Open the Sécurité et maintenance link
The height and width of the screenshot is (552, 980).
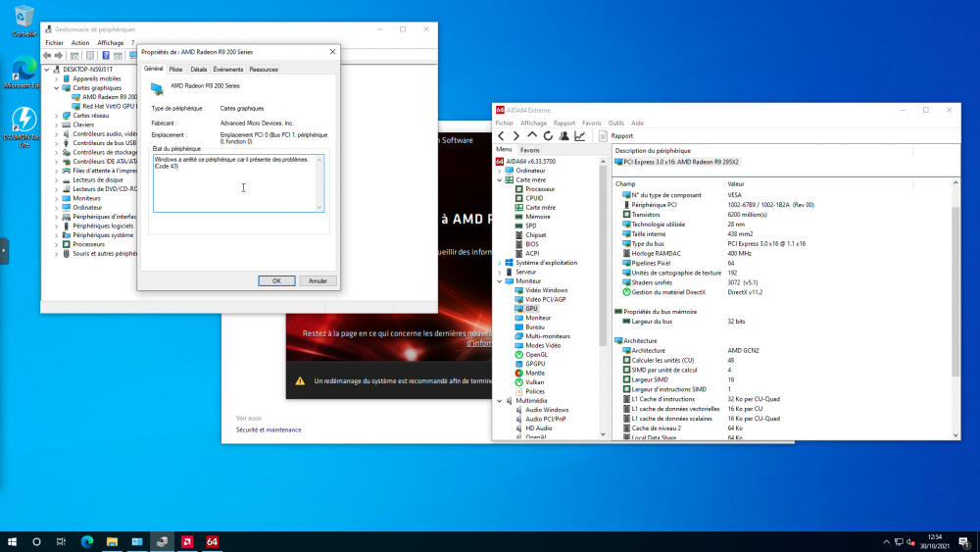click(269, 430)
